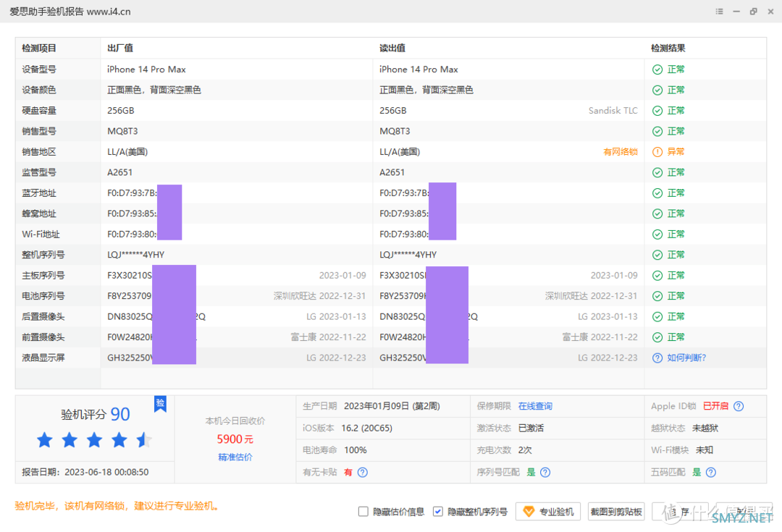
Task: Click 出厂值 MQ8T3 in 销售型号 row
Action: click(x=122, y=131)
